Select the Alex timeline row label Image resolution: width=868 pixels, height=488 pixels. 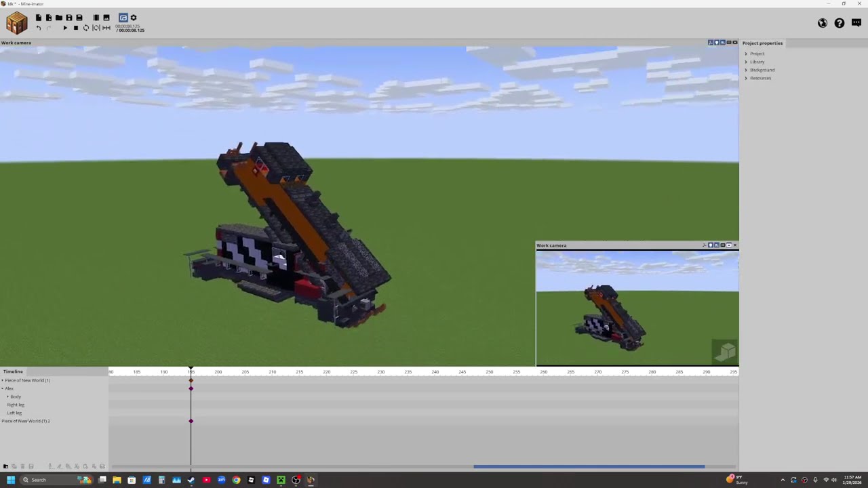9,388
